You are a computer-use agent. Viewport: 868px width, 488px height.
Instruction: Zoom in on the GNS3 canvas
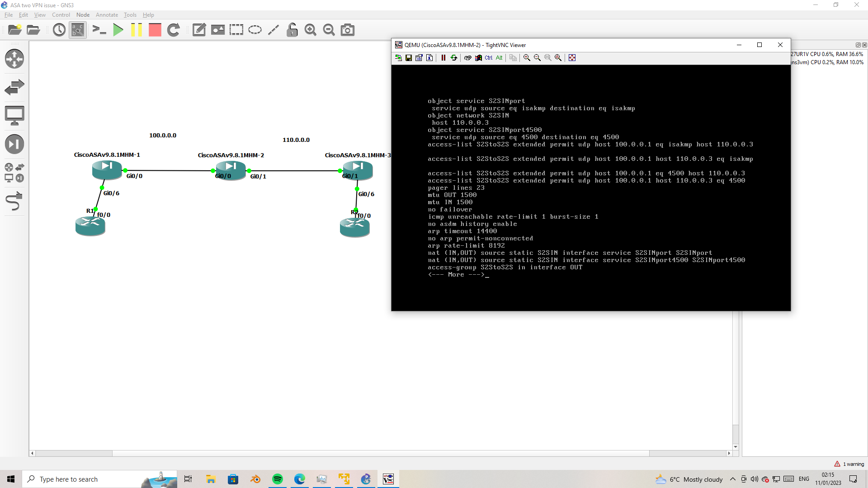[310, 30]
